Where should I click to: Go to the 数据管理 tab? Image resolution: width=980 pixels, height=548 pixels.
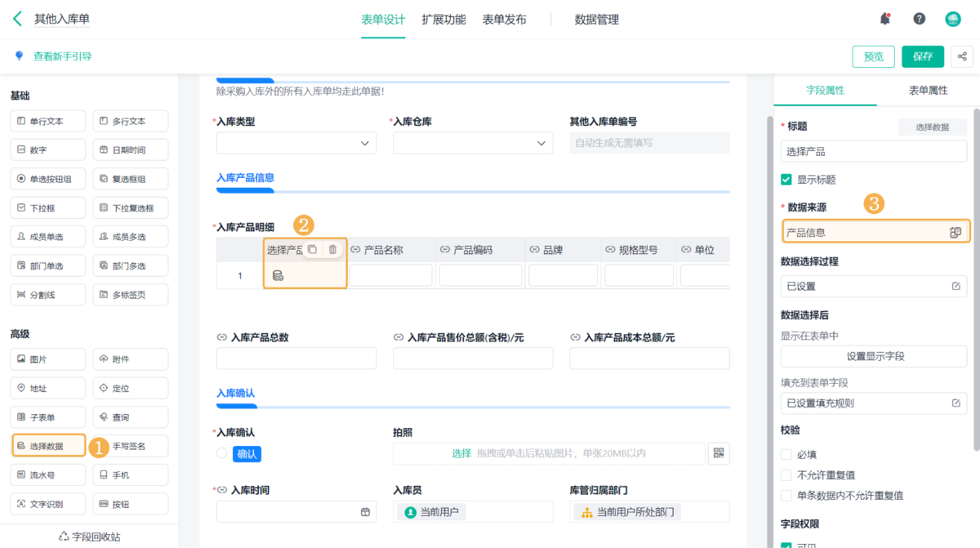point(596,20)
